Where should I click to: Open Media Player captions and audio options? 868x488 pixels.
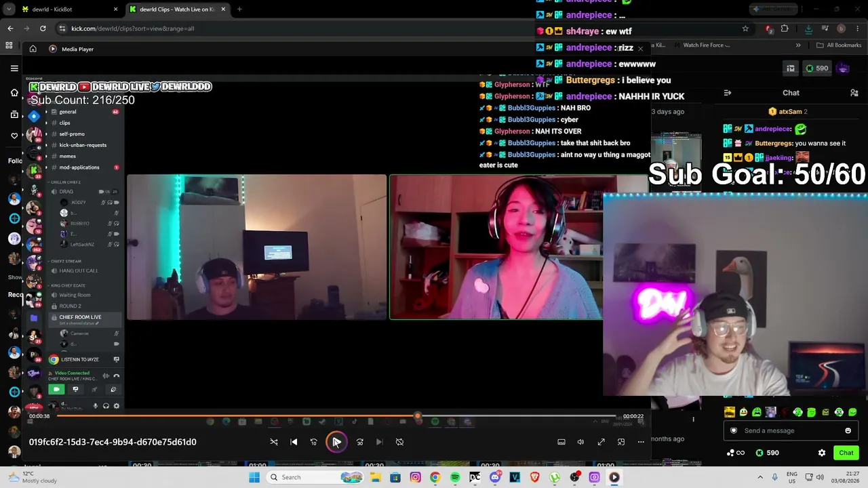pos(561,442)
